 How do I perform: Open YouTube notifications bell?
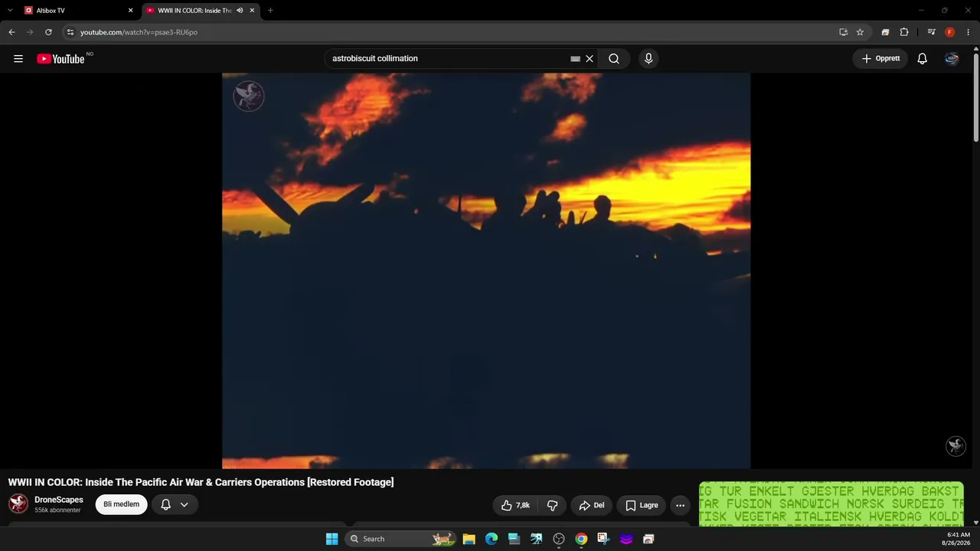(923, 59)
